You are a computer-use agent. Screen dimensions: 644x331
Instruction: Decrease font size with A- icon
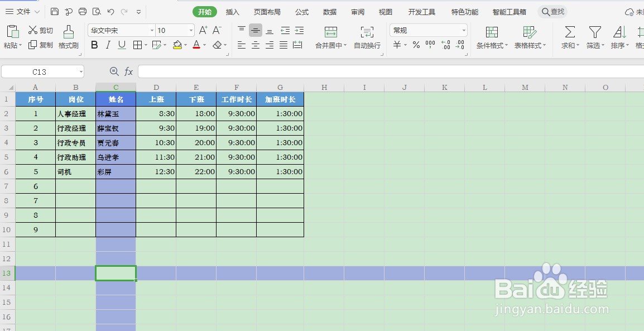[217, 30]
